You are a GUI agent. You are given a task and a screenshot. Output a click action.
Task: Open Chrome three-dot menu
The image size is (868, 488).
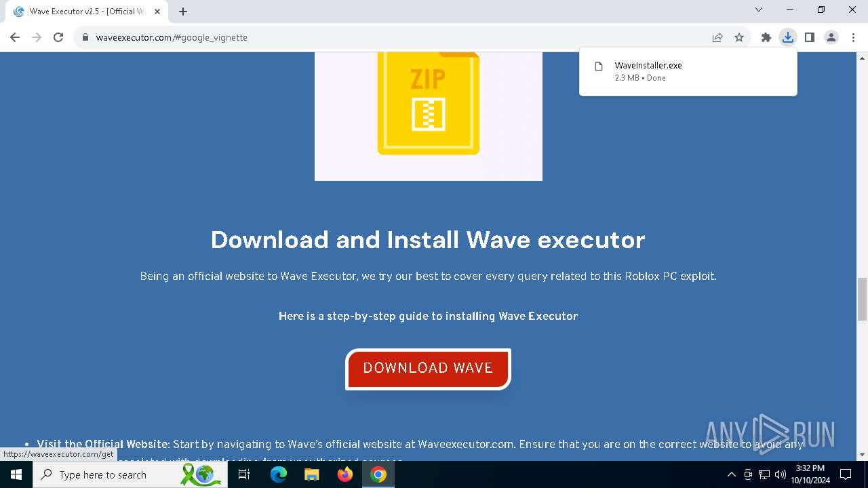coord(853,37)
